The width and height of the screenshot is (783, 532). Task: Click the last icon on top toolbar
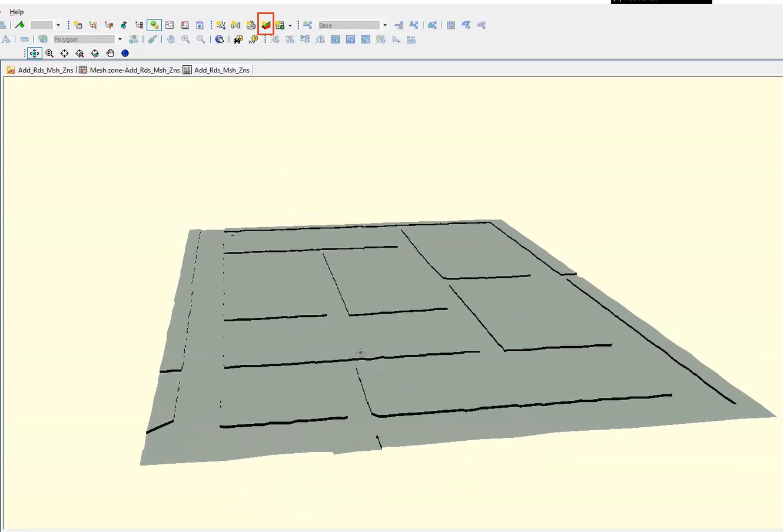[x=482, y=25]
